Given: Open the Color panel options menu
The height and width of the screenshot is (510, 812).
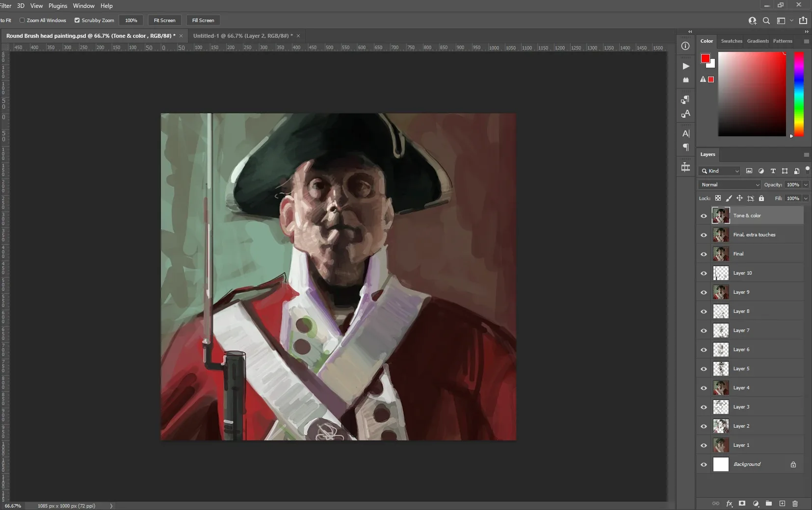Looking at the screenshot, I should pyautogui.click(x=806, y=42).
